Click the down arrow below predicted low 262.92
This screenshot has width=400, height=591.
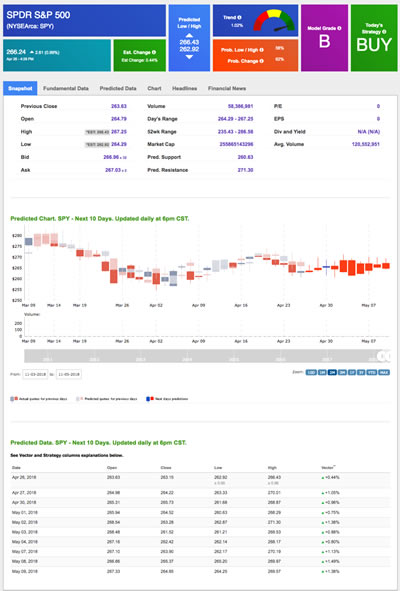pyautogui.click(x=189, y=57)
